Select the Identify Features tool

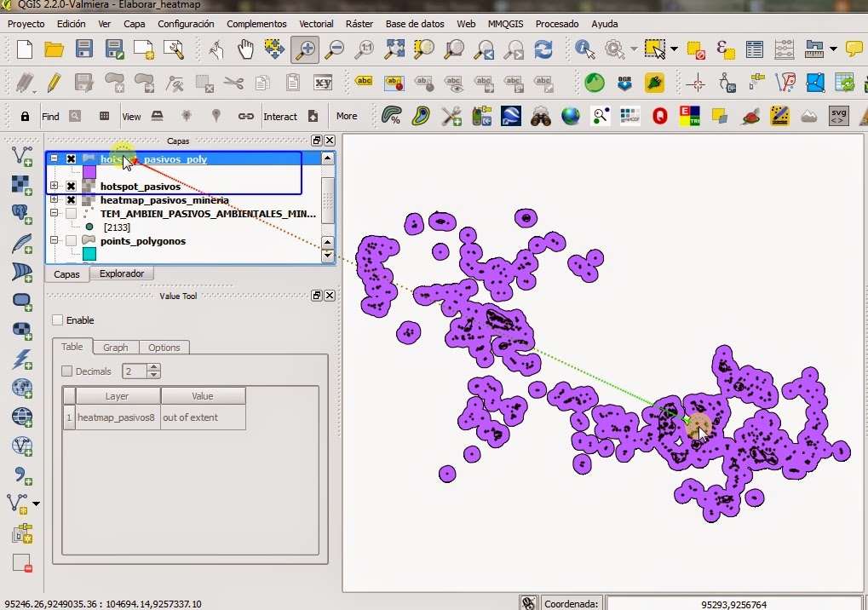584,49
